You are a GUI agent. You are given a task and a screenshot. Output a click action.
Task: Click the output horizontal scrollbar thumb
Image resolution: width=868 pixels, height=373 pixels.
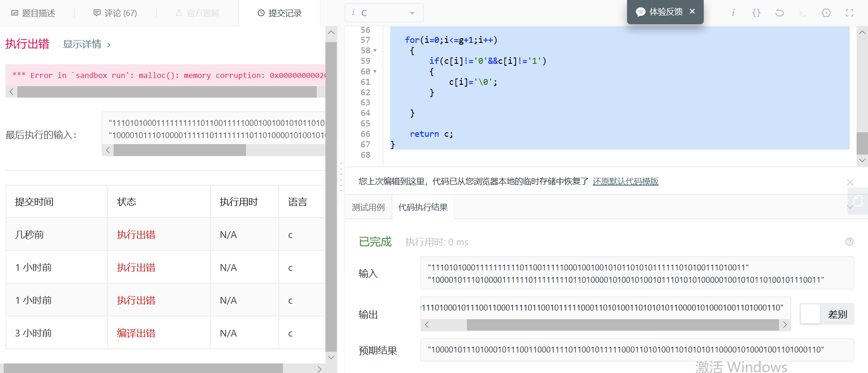[x=623, y=325]
